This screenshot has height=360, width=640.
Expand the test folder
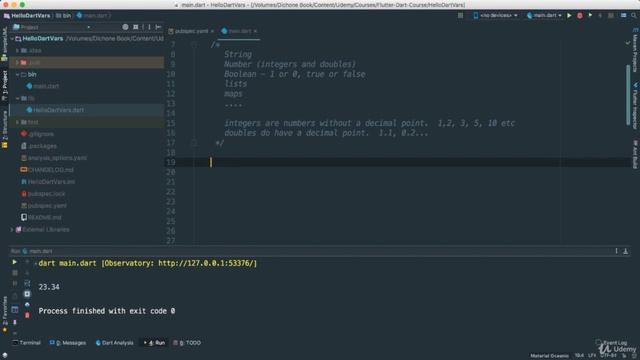tap(17, 122)
